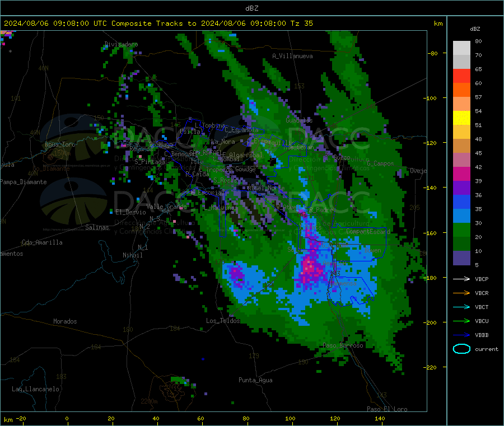Click the white VBCP arrow in legend
Image resolution: width=504 pixels, height=426 pixels.
click(461, 279)
